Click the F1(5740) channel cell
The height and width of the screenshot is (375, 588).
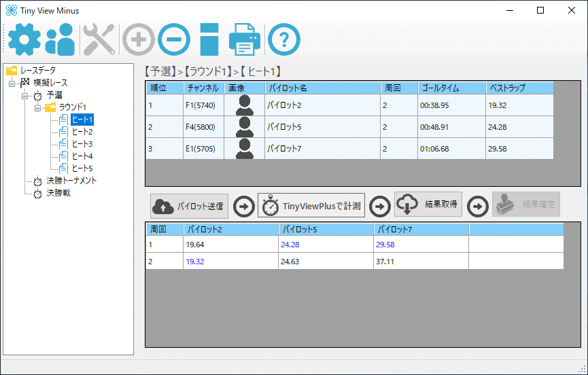[x=204, y=105]
